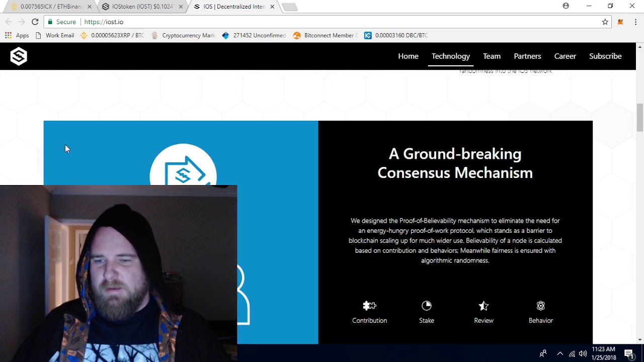Click the Ground-breaking Consensus Mechanism heading
The height and width of the screenshot is (362, 644).
[x=455, y=163]
